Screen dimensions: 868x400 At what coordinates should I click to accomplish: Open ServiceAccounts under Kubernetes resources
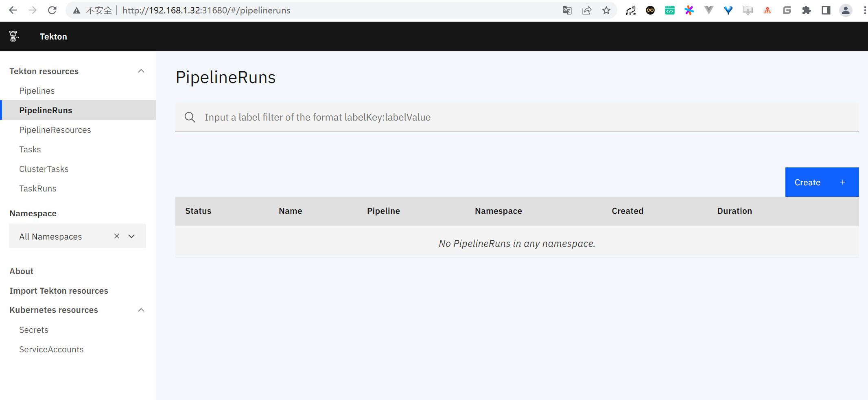tap(51, 349)
